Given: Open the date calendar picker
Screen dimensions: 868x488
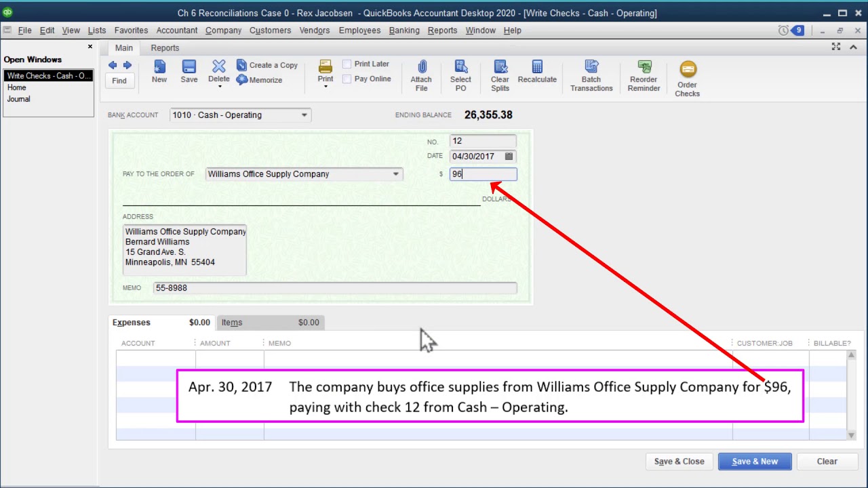Looking at the screenshot, I should 509,157.
